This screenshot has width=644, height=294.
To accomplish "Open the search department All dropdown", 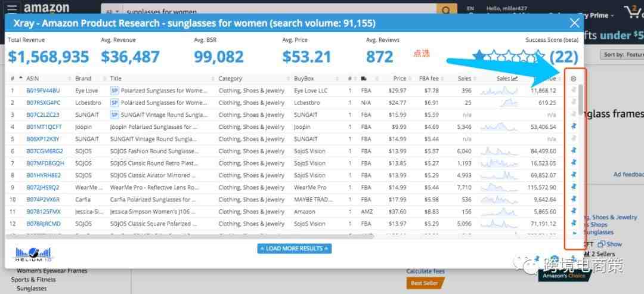I will [113, 12].
